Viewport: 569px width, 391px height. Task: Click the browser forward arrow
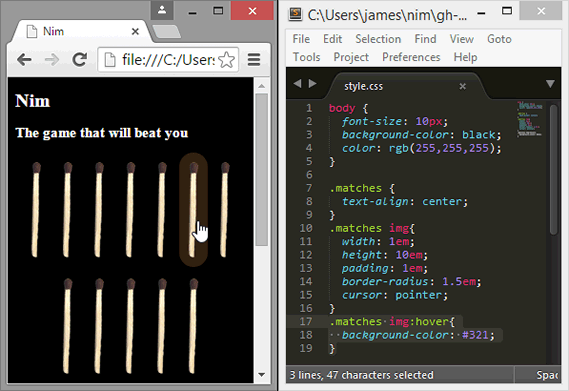click(52, 60)
